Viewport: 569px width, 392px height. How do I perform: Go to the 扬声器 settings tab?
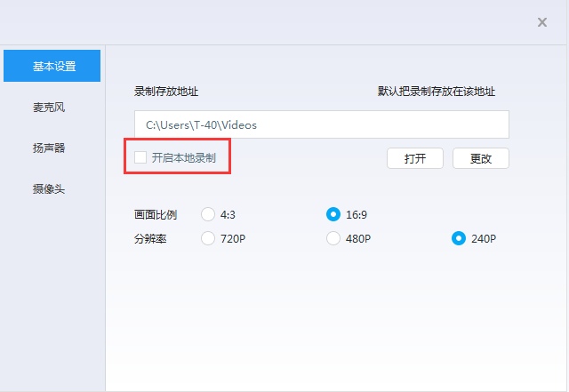pyautogui.click(x=49, y=148)
